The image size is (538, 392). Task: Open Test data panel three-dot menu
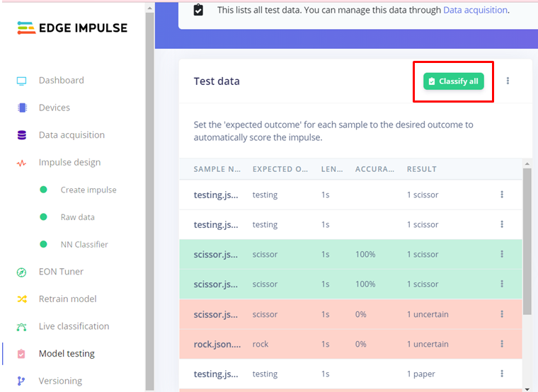click(x=508, y=81)
